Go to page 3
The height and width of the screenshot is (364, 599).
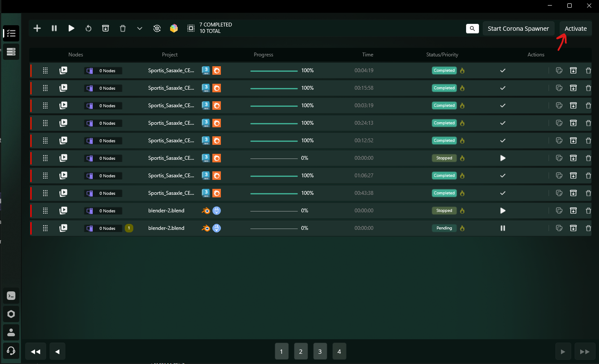[320, 352]
